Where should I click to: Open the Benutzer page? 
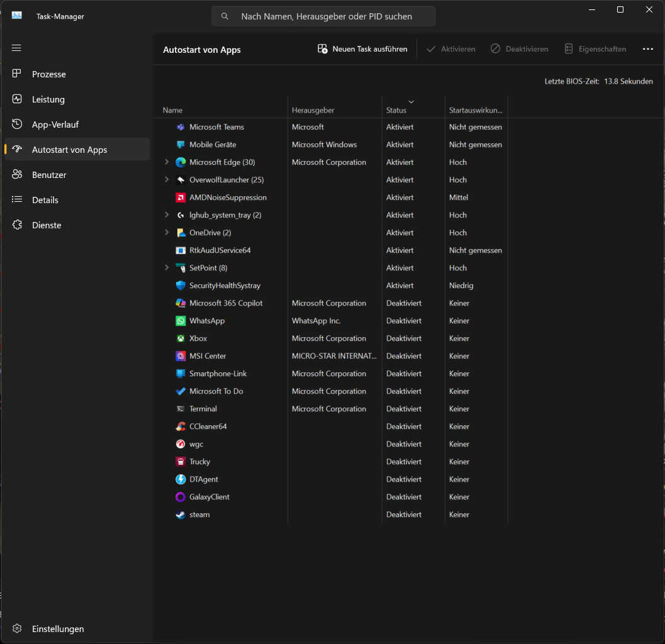click(x=77, y=175)
